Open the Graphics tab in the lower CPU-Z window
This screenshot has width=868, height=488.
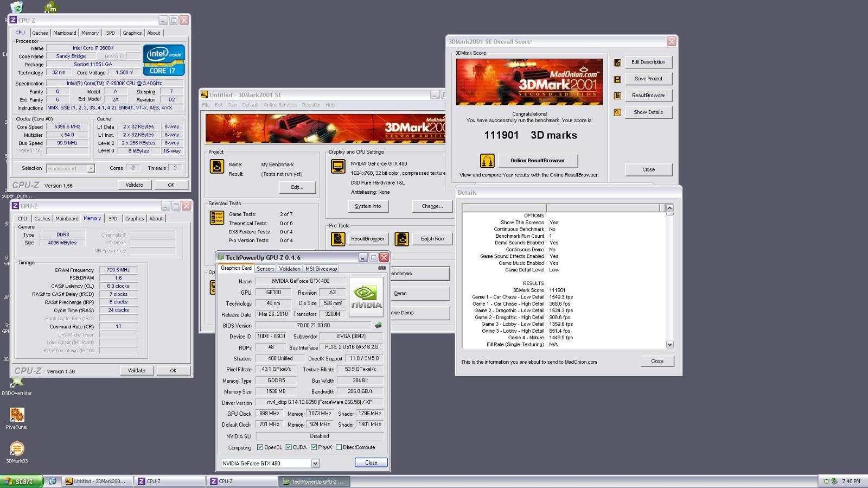(135, 219)
